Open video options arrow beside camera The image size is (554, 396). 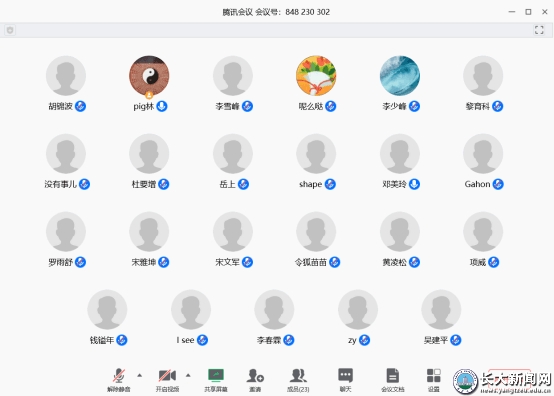[188, 375]
